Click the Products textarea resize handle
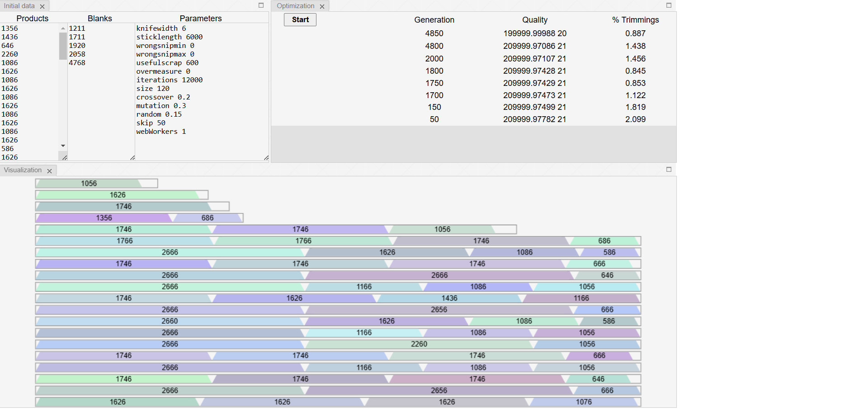 (x=65, y=157)
